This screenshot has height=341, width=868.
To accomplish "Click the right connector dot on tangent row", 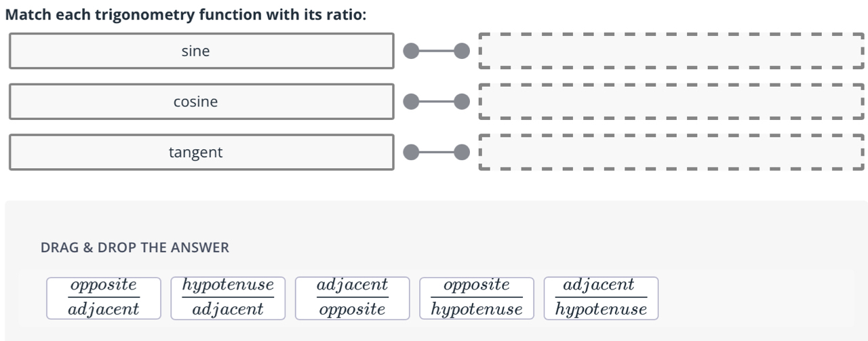I will point(461,153).
